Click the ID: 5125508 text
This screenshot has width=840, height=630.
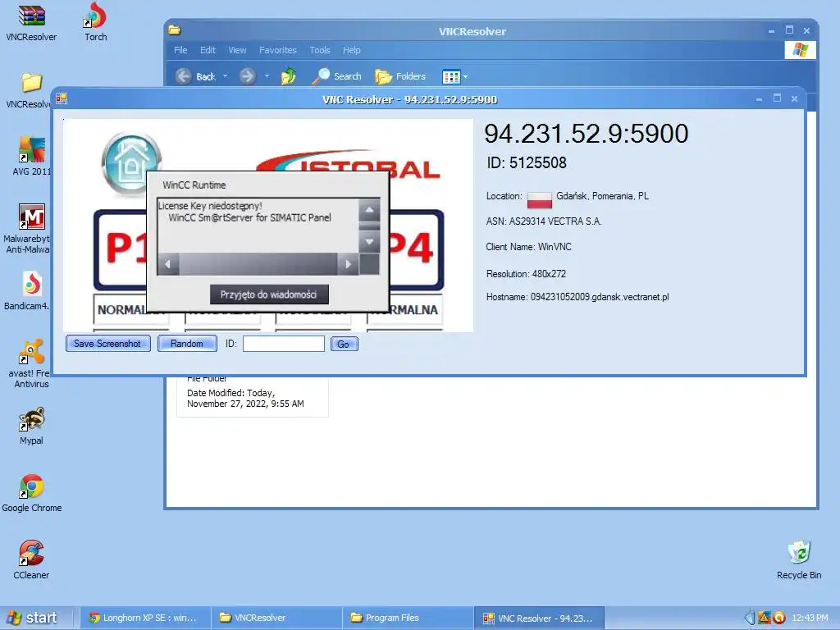tap(526, 163)
